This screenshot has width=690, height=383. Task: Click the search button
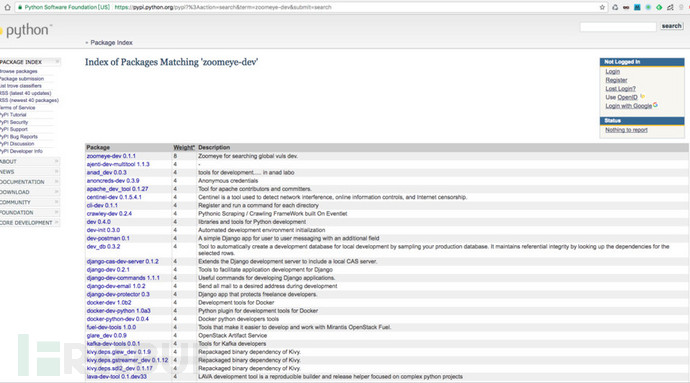(671, 26)
